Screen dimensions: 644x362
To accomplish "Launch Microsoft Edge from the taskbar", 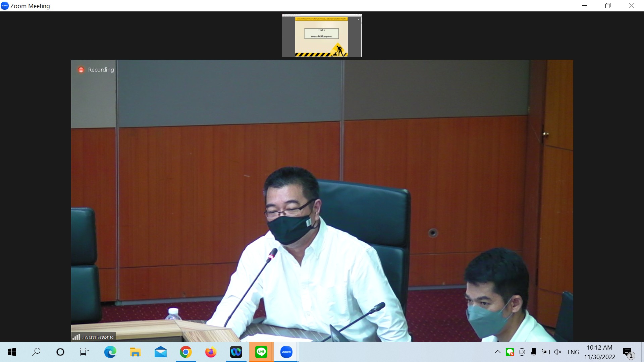I will click(x=110, y=352).
